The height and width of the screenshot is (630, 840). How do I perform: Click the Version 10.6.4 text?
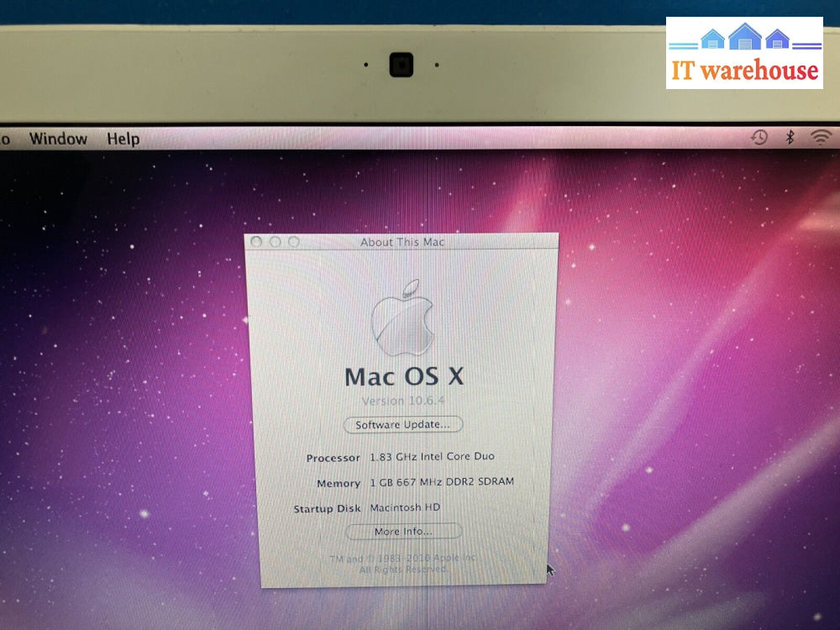pyautogui.click(x=402, y=401)
